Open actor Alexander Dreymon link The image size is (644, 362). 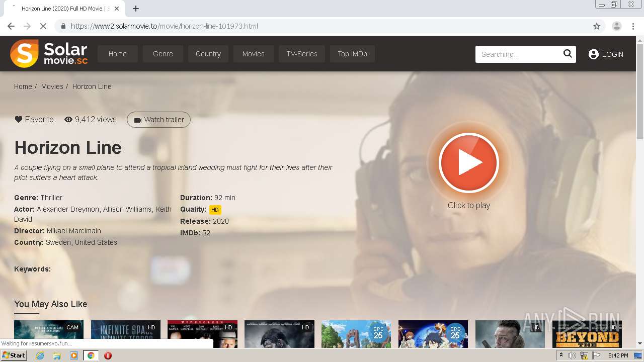(x=68, y=209)
